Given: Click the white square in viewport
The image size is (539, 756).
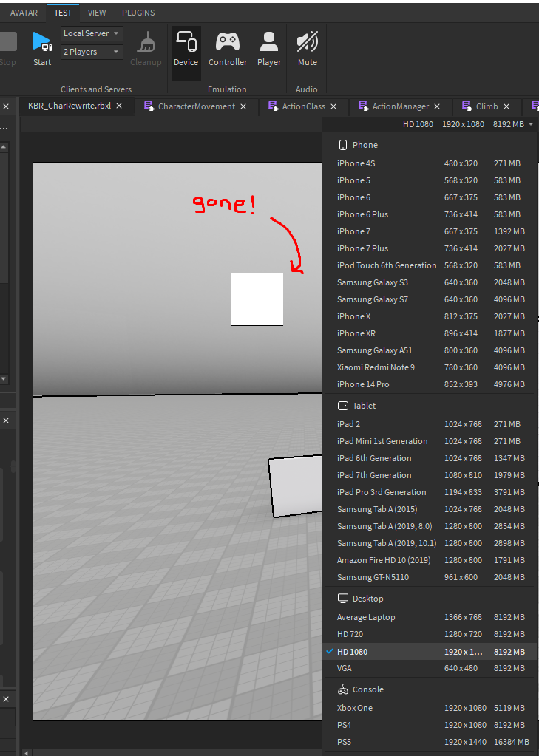Looking at the screenshot, I should [x=257, y=299].
